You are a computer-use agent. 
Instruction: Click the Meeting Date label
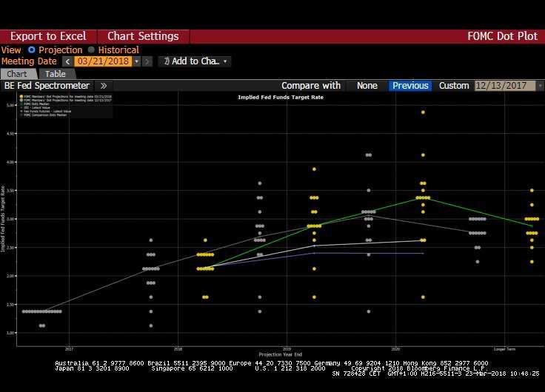pos(29,61)
